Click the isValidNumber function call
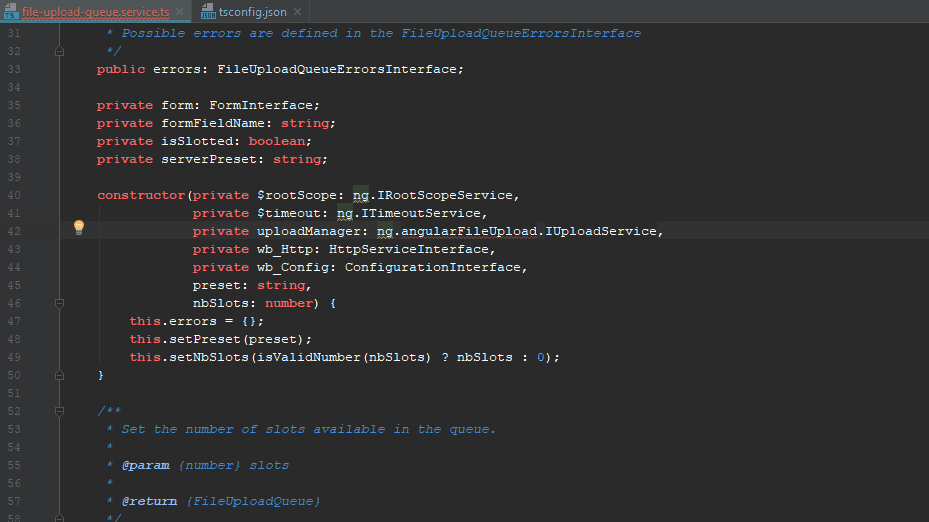 (313, 357)
